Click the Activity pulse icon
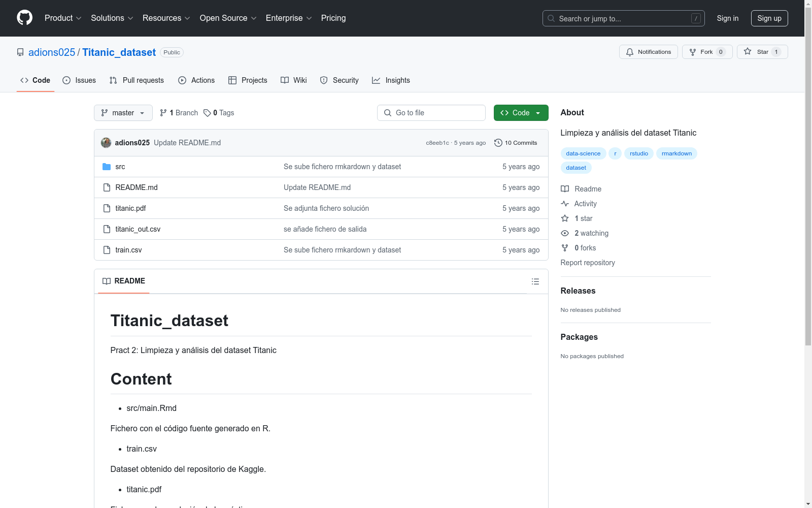This screenshot has width=812, height=508. [x=565, y=204]
